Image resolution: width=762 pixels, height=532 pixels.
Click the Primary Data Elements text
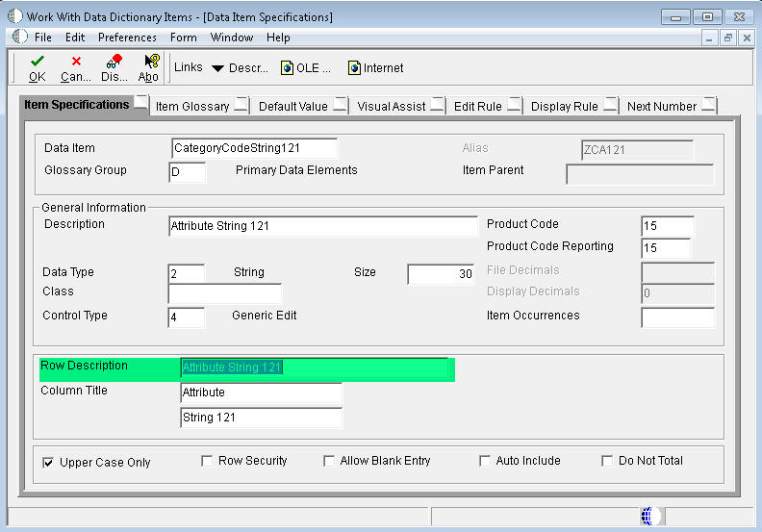click(x=296, y=170)
